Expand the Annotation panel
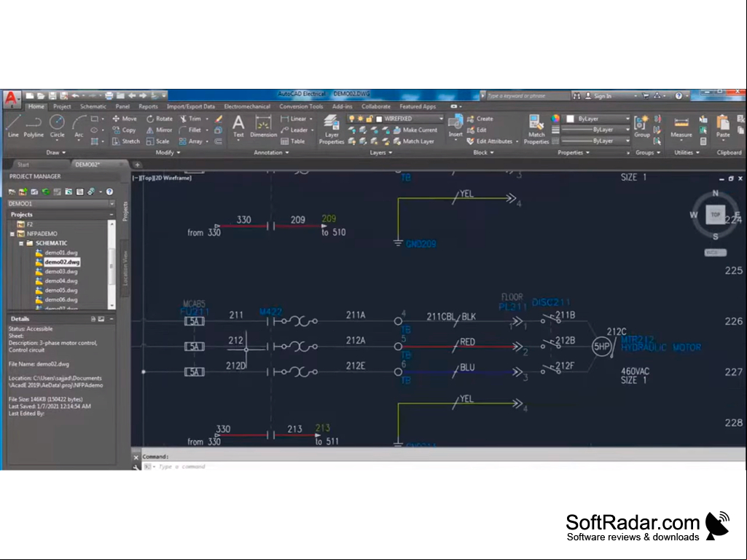The image size is (747, 560). [x=272, y=153]
